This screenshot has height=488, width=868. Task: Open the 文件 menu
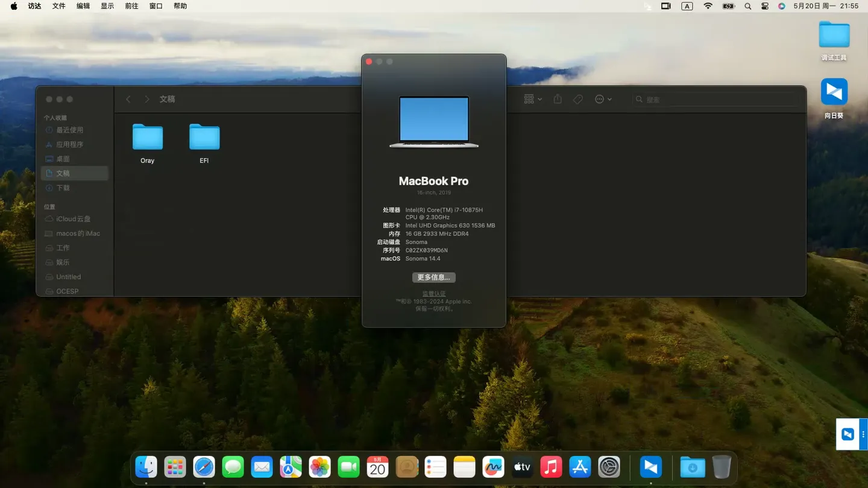(58, 6)
